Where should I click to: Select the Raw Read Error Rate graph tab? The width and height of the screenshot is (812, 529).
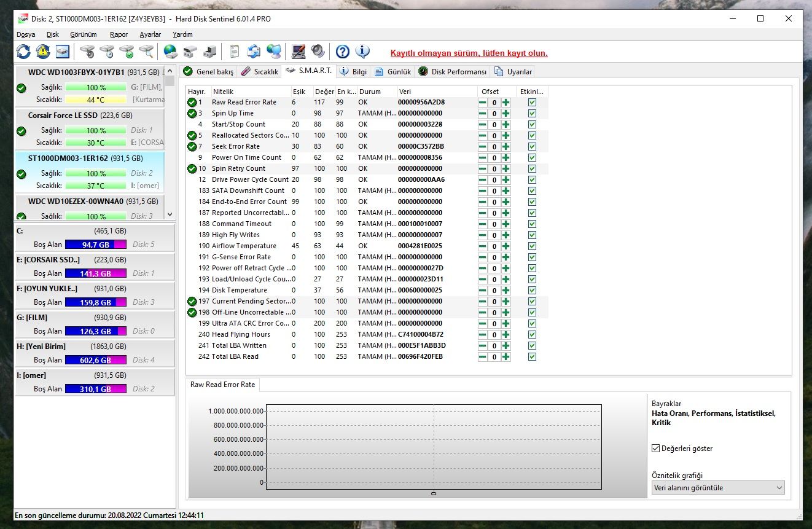coord(222,385)
